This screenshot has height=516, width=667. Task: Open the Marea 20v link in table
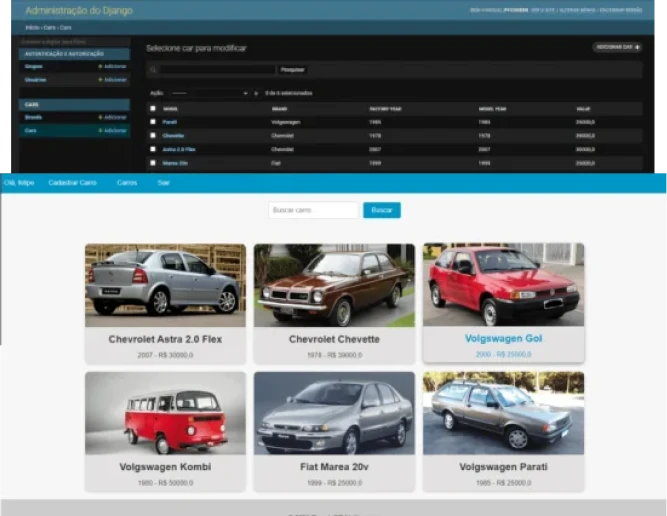[x=175, y=163]
